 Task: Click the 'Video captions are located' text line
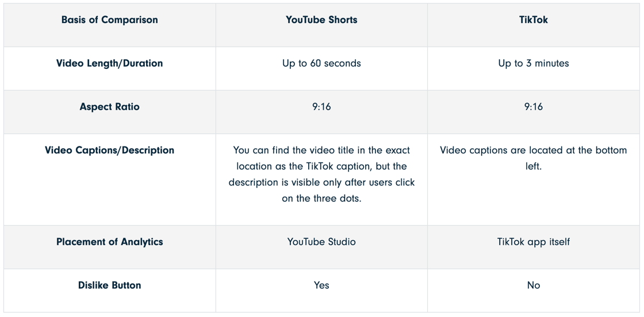click(x=533, y=150)
